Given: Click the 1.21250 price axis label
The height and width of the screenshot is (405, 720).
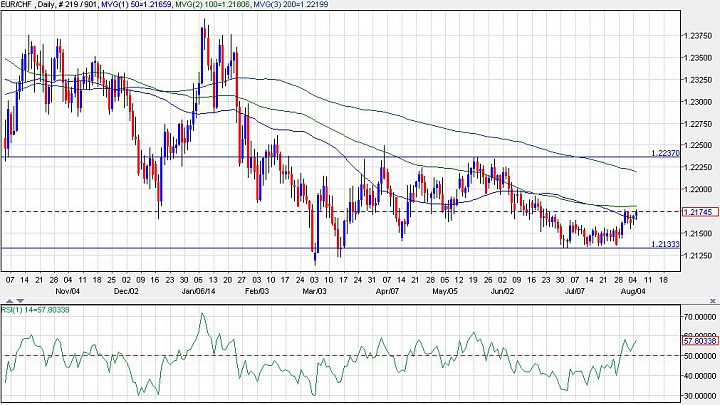Looking at the screenshot, I should click(698, 255).
